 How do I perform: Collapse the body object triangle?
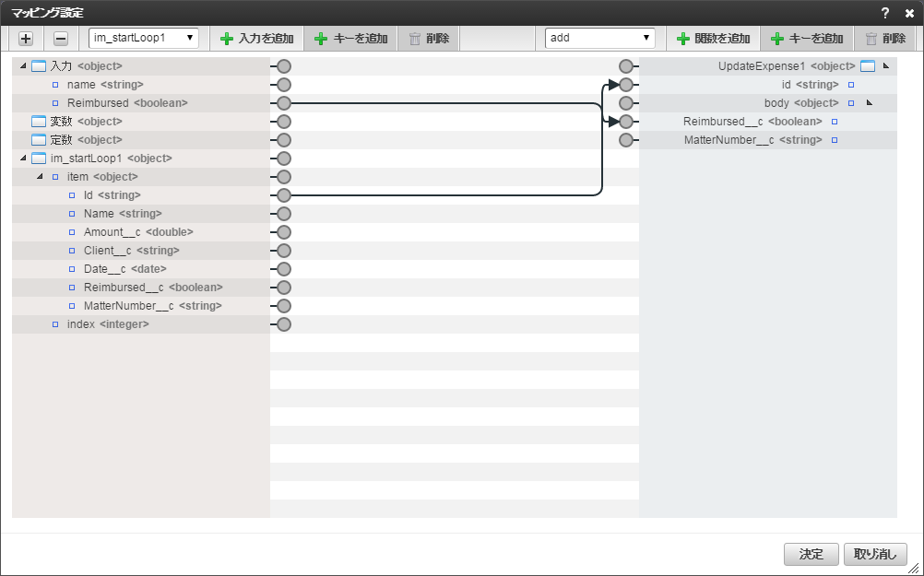870,102
